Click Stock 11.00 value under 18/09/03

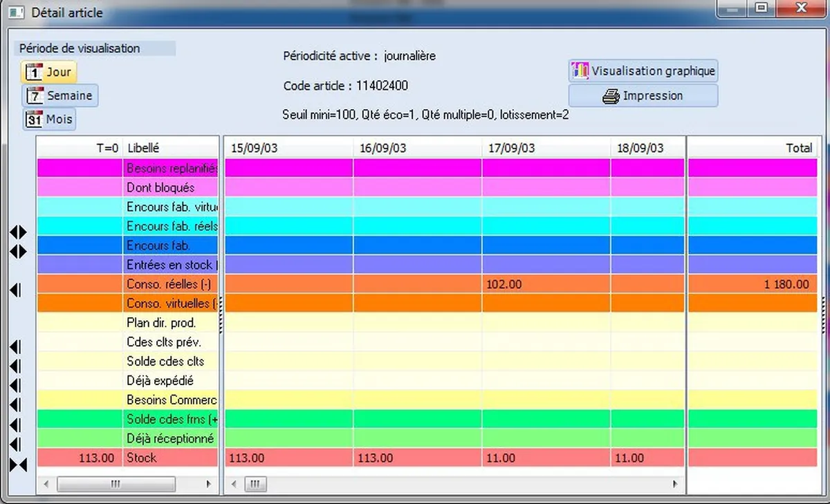point(629,458)
